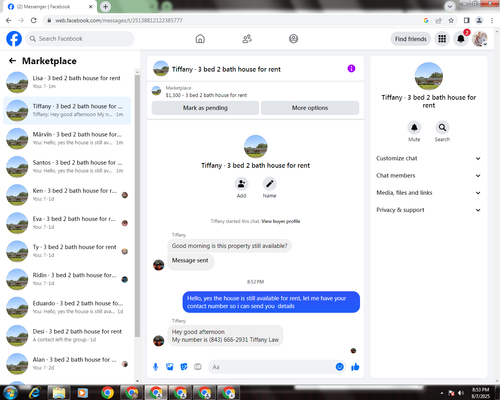Open the Lisa conversation
Viewport: 500px width, 400px height.
(x=67, y=82)
